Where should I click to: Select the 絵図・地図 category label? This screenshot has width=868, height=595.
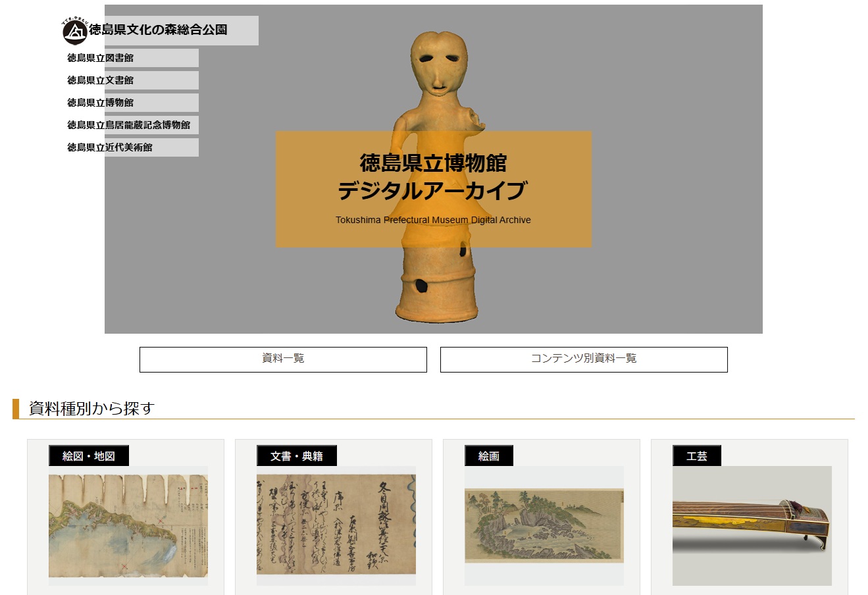pyautogui.click(x=89, y=456)
